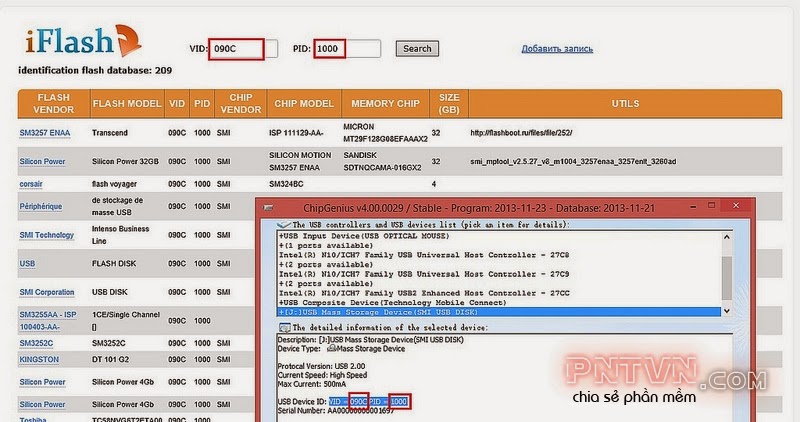Image resolution: width=800 pixels, height=422 pixels.
Task: Click the ChipGenius window title icon
Action: 268,208
